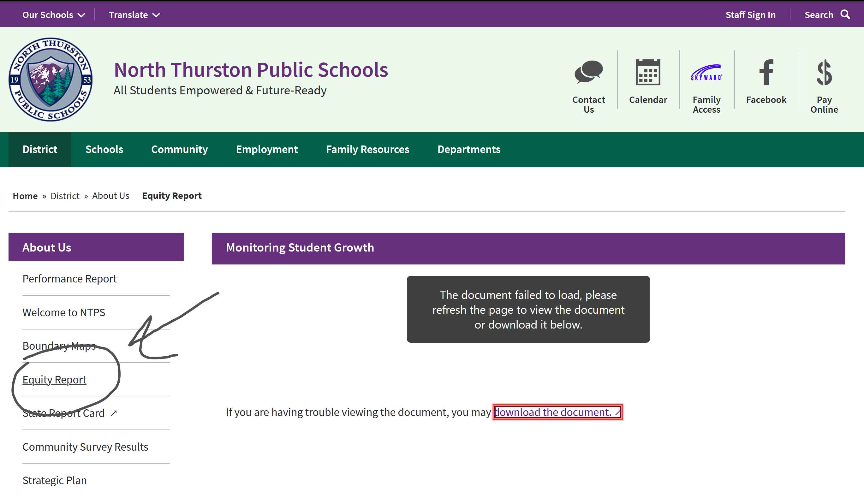Open the District main menu
Screen dimensions: 864x504
[40, 150]
